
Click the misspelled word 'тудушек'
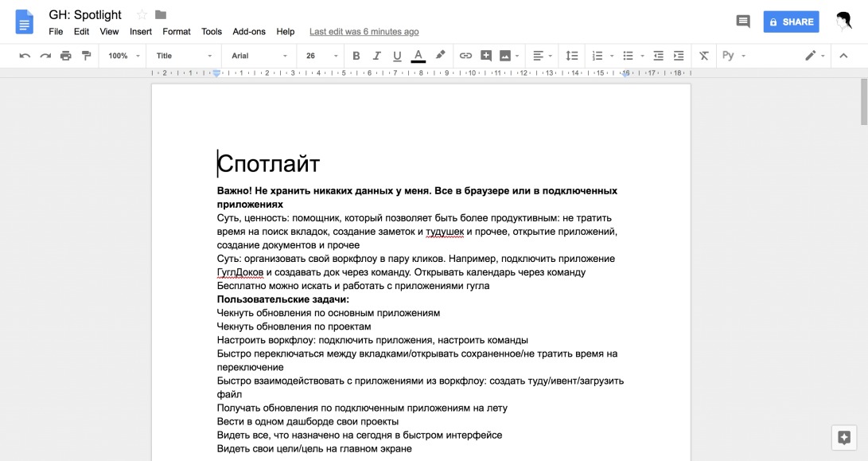pyautogui.click(x=445, y=232)
